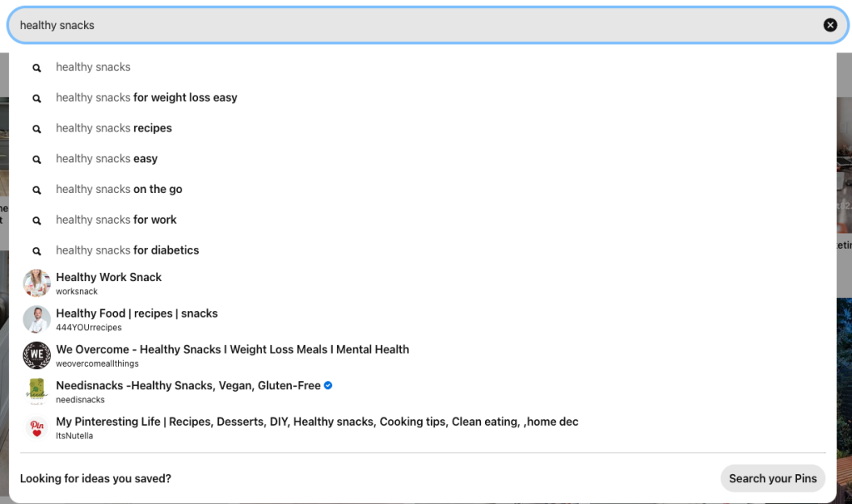Open the "Healthy Food | recipes | snacks" profile
This screenshot has width=852, height=504.
point(136,314)
